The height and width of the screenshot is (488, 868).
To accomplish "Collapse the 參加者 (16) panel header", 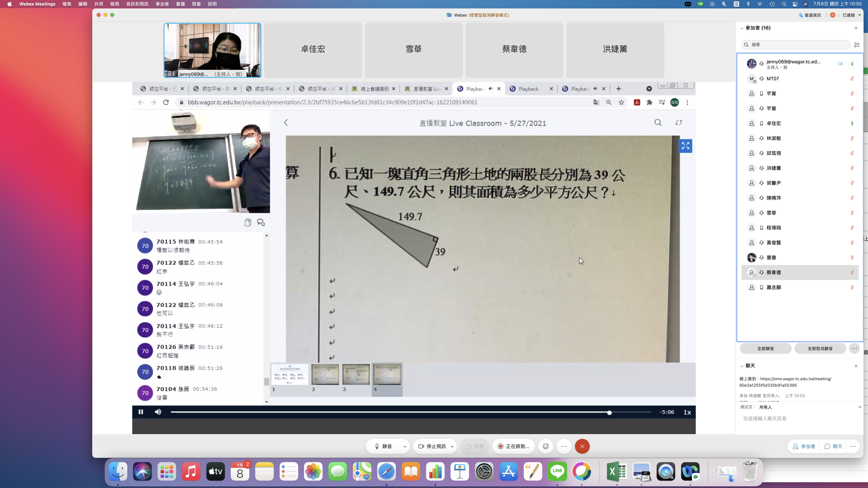I will point(742,28).
